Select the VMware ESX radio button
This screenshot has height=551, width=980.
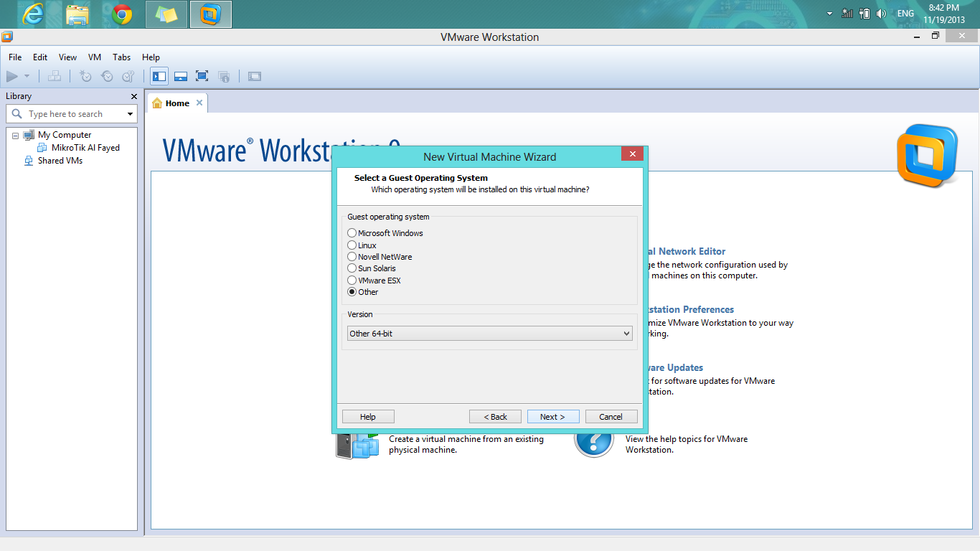[x=352, y=281]
